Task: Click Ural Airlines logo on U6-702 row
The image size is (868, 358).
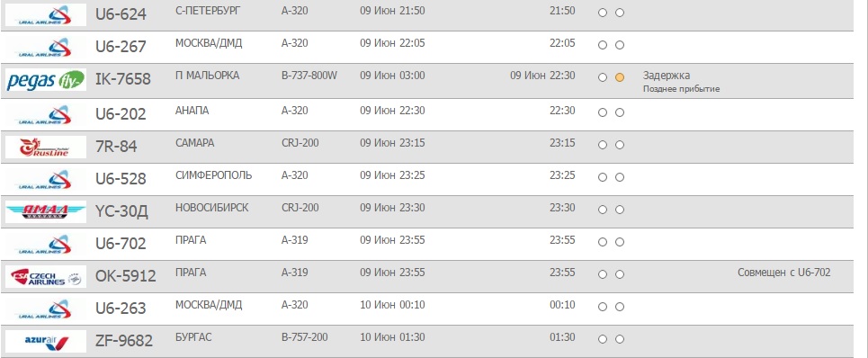Action: (46, 244)
